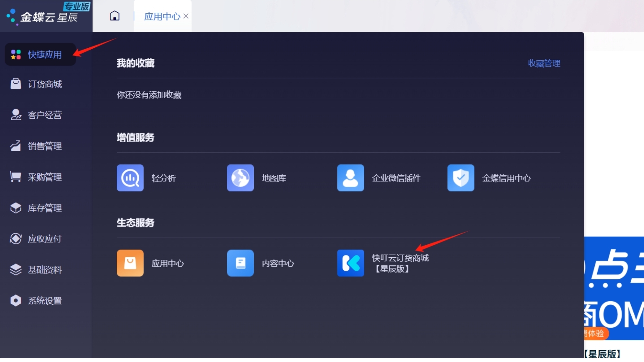The height and width of the screenshot is (362, 644).
Task: Click the 收藏管理 link
Action: click(x=544, y=63)
